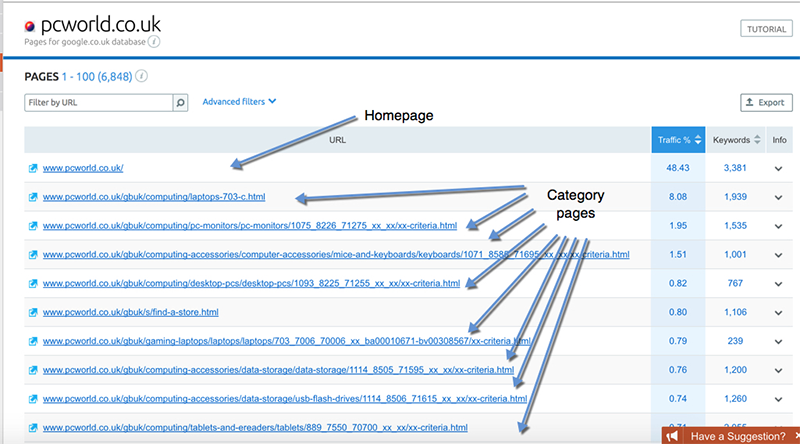800x444 pixels.
Task: Click keywords count 1,260
Action: point(735,399)
